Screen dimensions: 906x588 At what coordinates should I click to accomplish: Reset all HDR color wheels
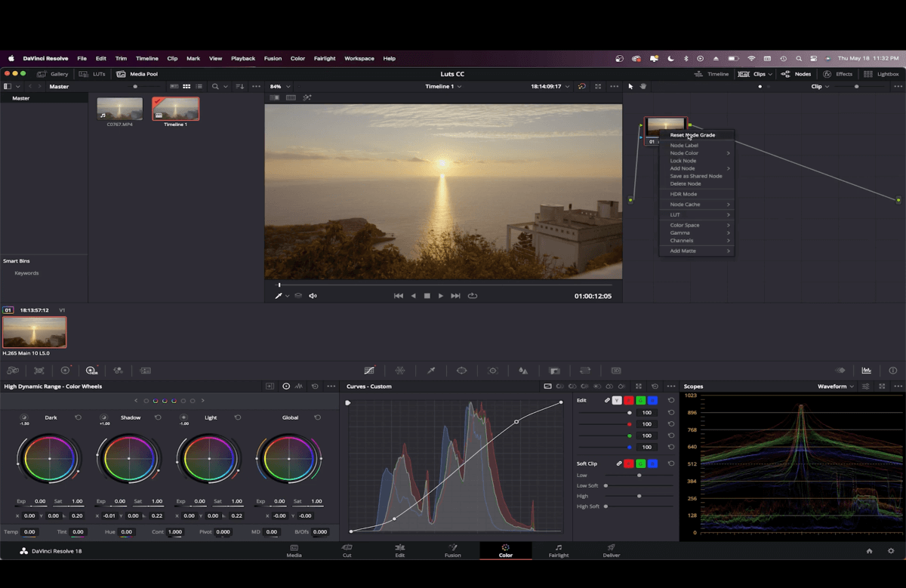(x=315, y=386)
